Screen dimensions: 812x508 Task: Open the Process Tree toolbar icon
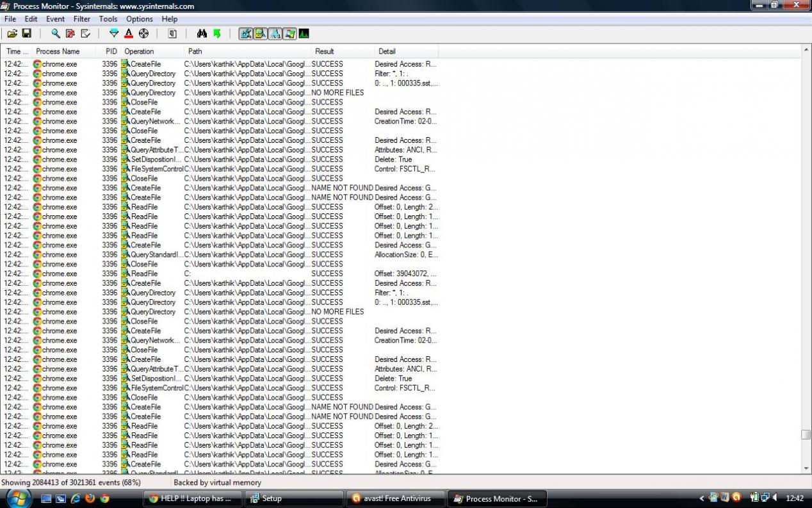click(172, 34)
